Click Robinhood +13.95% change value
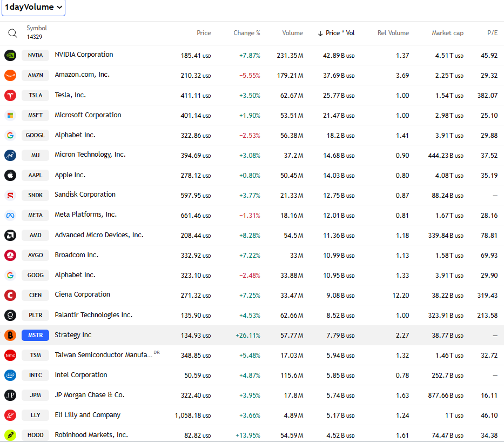 click(248, 436)
